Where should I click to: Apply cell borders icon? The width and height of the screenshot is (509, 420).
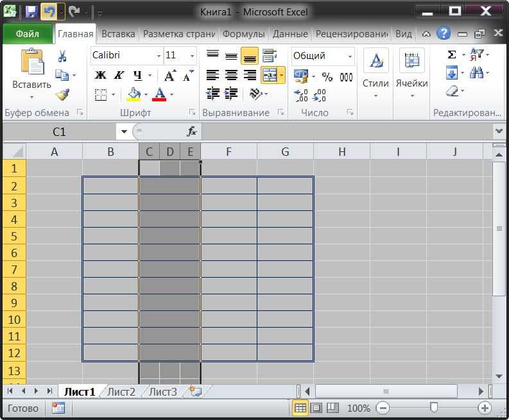(x=101, y=95)
